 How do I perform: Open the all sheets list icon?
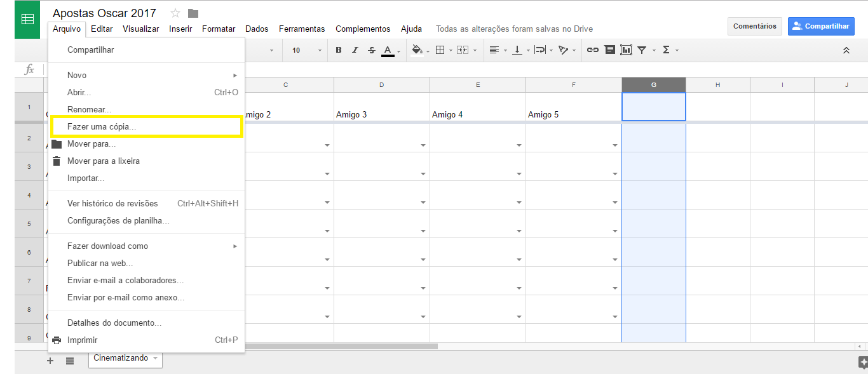70,361
